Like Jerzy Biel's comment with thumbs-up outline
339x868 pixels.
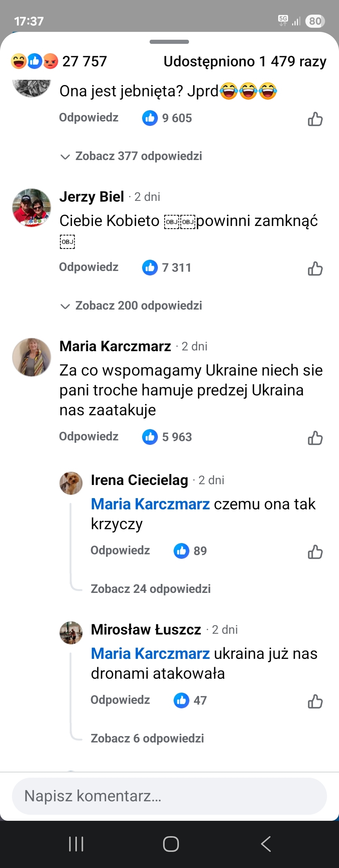pyautogui.click(x=315, y=268)
